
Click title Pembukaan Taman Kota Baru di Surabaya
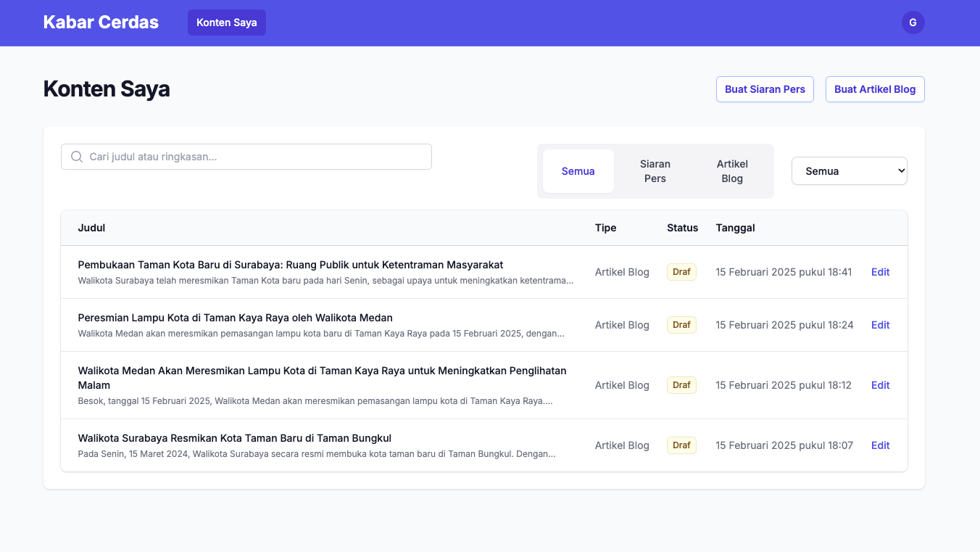(x=291, y=265)
